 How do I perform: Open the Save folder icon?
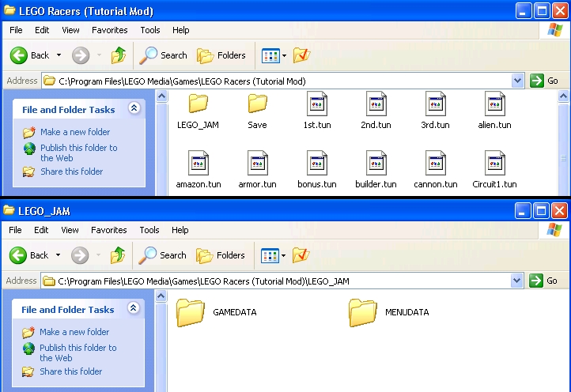(258, 104)
